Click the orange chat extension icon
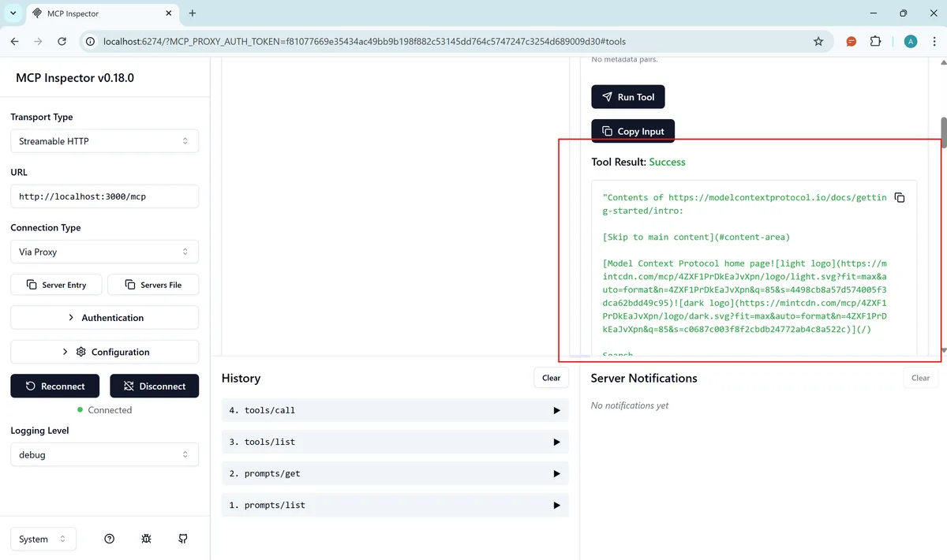Image resolution: width=947 pixels, height=560 pixels. [852, 41]
